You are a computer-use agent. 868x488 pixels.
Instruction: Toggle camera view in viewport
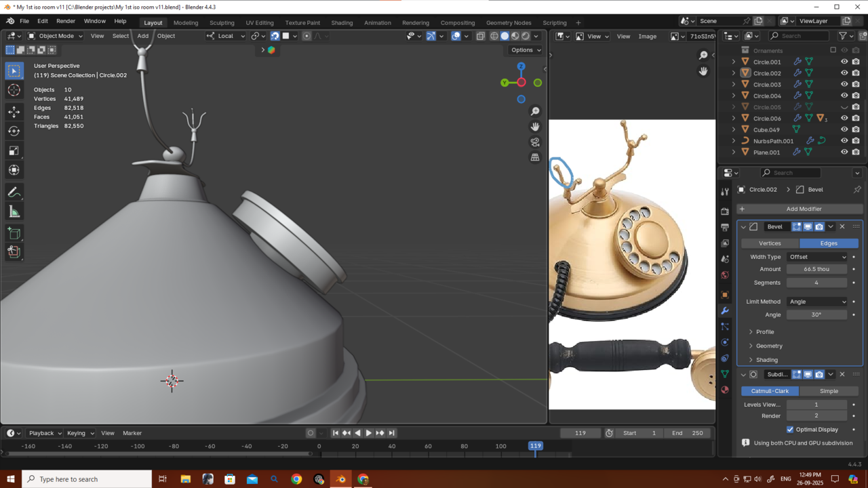tap(535, 142)
